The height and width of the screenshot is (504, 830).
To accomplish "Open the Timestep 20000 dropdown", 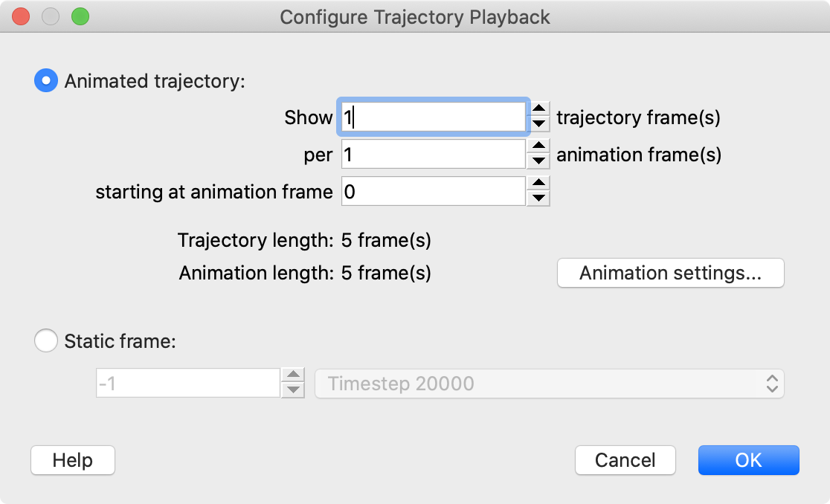I will pyautogui.click(x=550, y=384).
